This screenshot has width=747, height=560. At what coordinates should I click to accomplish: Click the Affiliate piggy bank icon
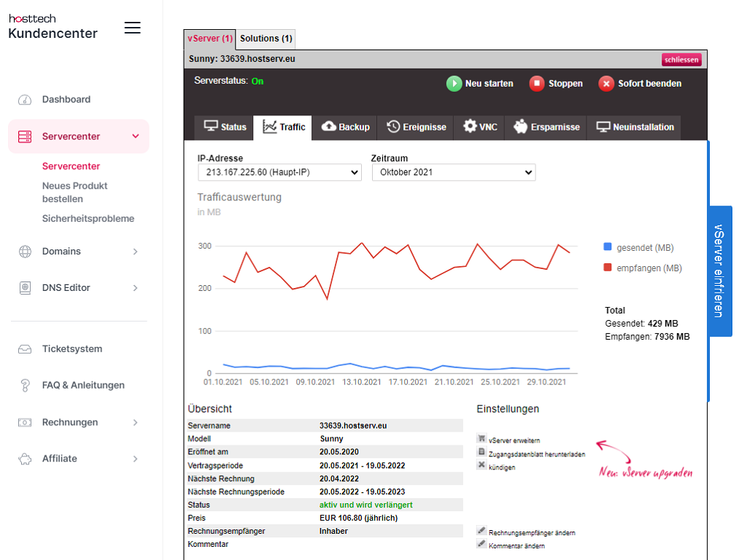pyautogui.click(x=25, y=459)
